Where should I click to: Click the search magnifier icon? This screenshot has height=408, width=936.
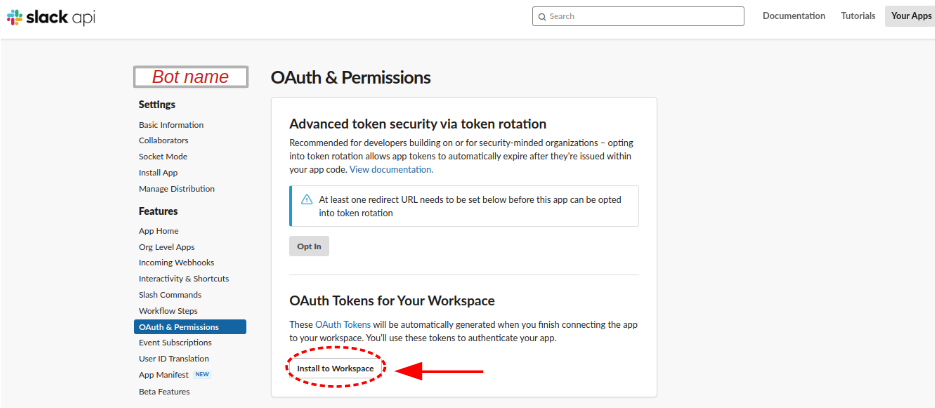(x=542, y=16)
